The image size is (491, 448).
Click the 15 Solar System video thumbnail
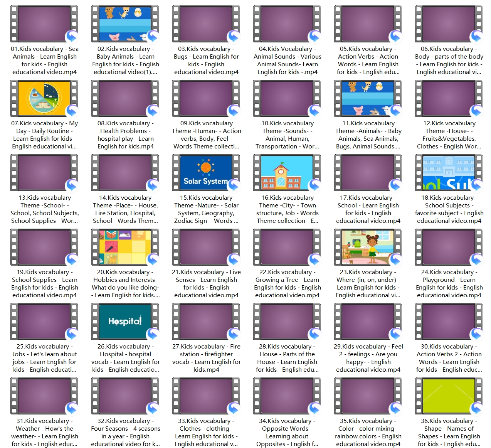tap(206, 173)
